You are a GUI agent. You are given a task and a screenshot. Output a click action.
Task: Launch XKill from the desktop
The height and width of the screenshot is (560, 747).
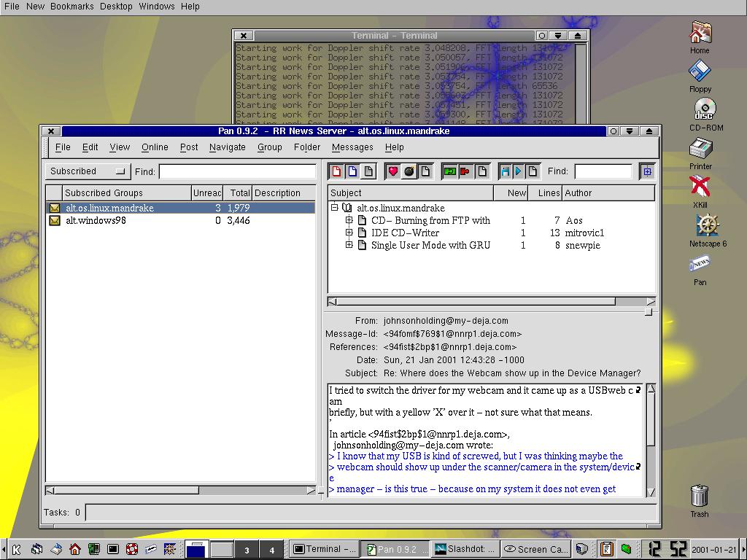pyautogui.click(x=700, y=190)
